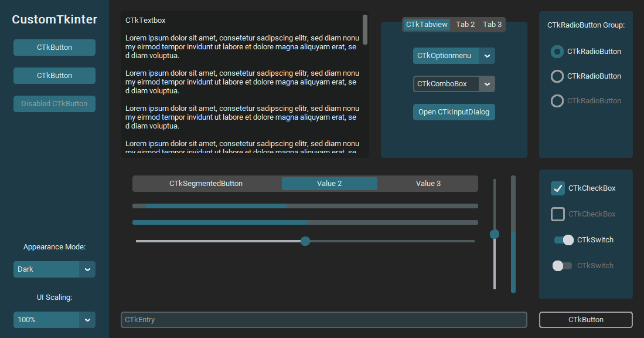This screenshot has width=644, height=338.
Task: Open the Appearance Mode dropdown set to Dark
Action: 54,269
